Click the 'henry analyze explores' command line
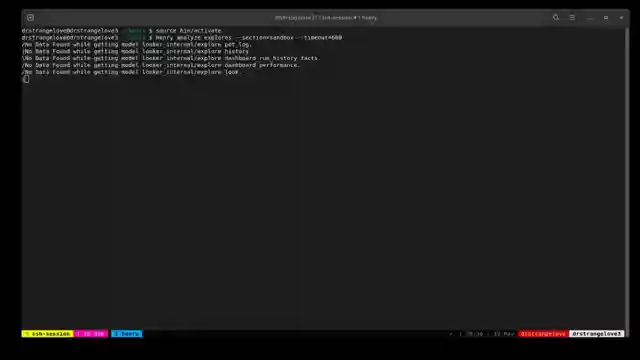Viewport: 640px width, 360px height. 182,38
